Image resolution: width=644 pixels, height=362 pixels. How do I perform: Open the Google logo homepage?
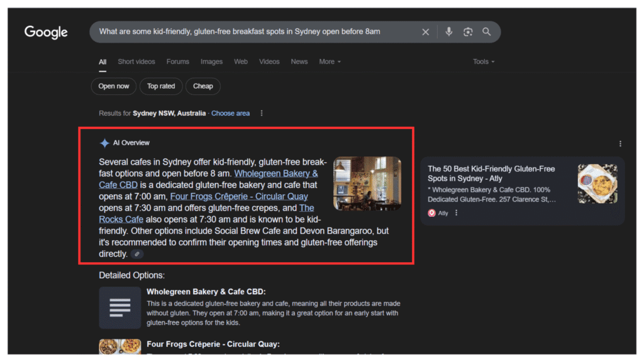(45, 32)
